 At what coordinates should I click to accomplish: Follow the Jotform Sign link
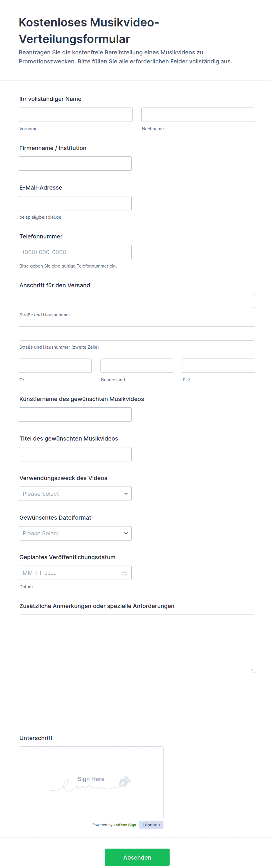tap(124, 825)
